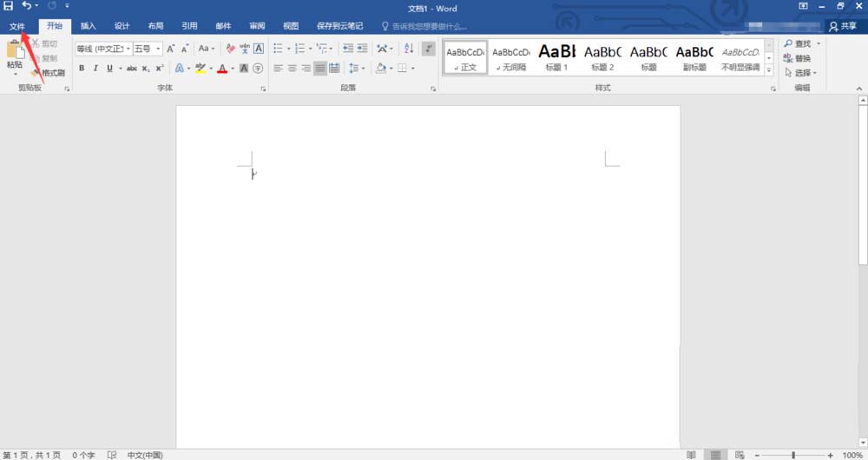Viewport: 868px width, 460px height.
Task: Apply the text highlight color icon
Action: click(201, 68)
